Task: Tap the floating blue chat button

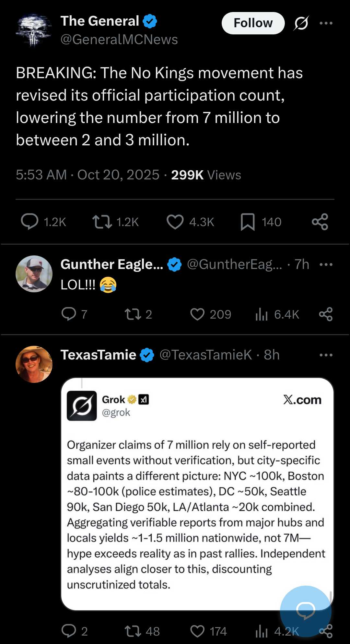Action: [305, 611]
